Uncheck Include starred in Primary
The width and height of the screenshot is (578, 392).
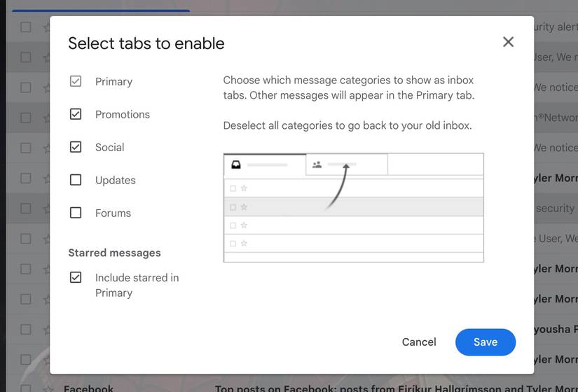[76, 277]
